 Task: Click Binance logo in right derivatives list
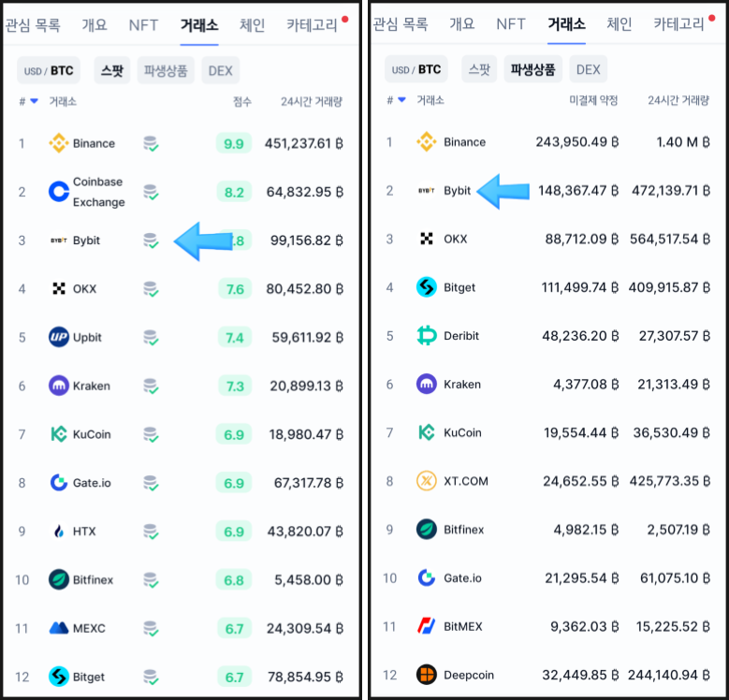427,141
